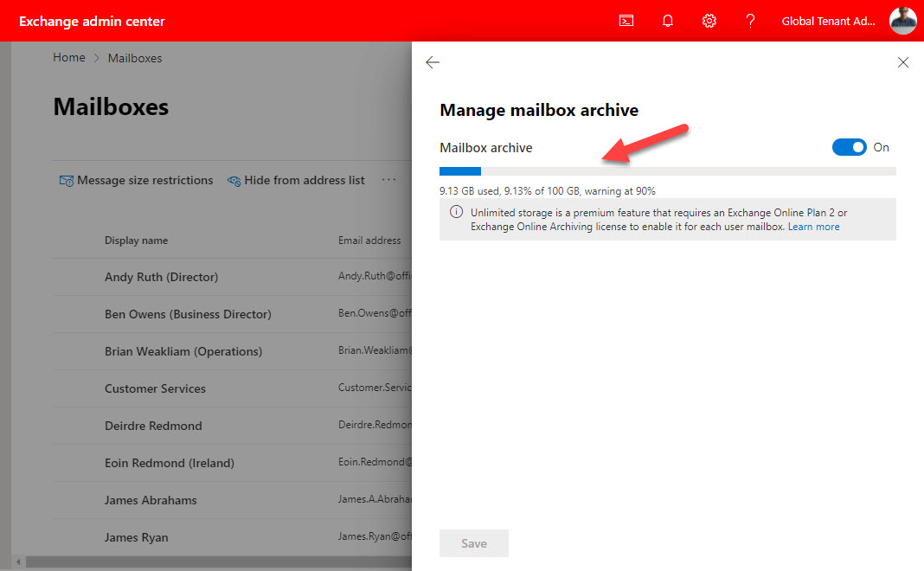Select the Message size restrictions icon
Image resolution: width=924 pixels, height=571 pixels.
(65, 180)
